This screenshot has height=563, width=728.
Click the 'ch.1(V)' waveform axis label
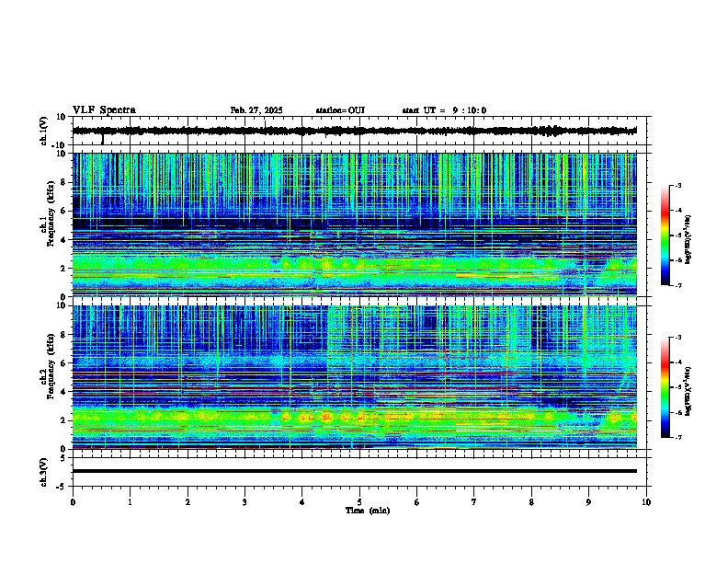coord(43,131)
